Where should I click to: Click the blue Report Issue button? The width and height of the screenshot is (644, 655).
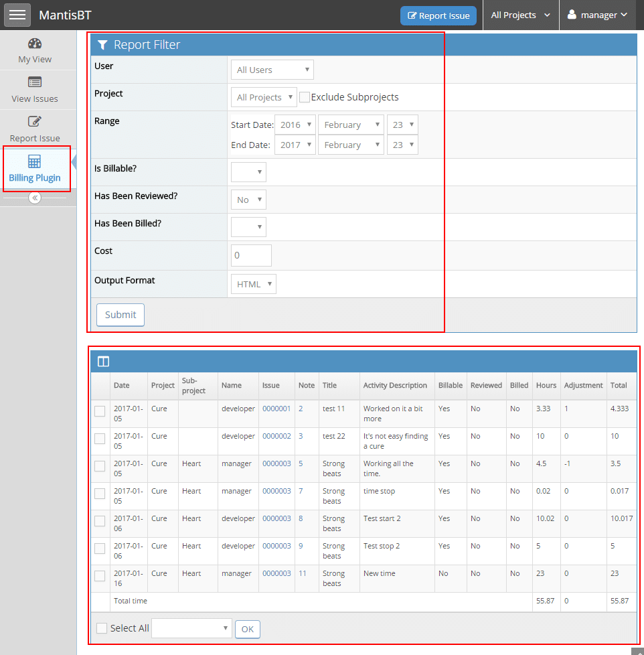pyautogui.click(x=438, y=16)
